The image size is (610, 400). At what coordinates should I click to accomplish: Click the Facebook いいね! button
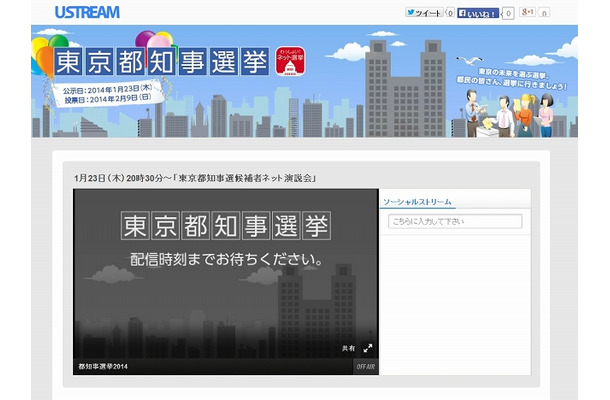tap(479, 13)
